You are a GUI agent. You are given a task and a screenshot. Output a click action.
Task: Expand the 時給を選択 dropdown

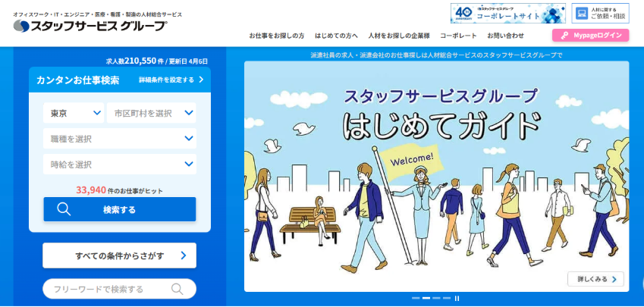pos(119,164)
